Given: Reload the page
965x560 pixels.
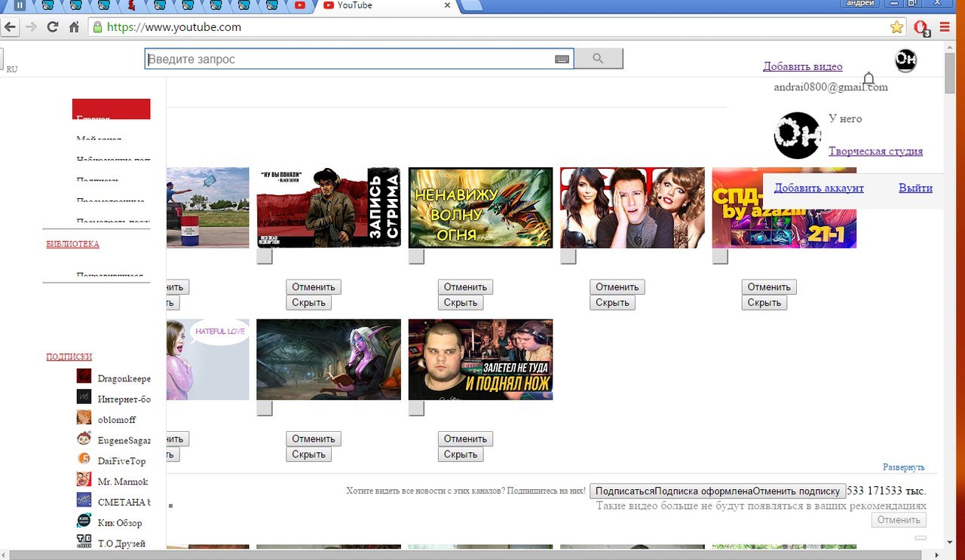Looking at the screenshot, I should (x=52, y=27).
